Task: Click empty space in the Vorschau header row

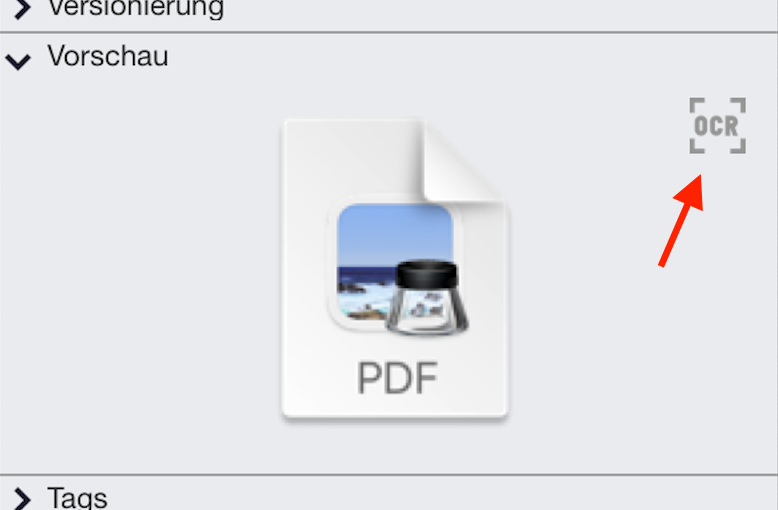Action: pyautogui.click(x=471, y=56)
